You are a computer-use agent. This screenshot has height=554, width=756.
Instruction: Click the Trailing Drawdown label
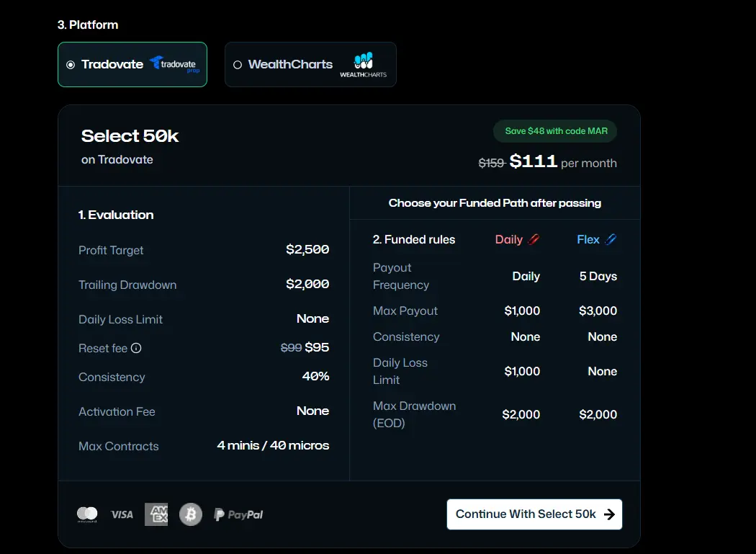[127, 285]
